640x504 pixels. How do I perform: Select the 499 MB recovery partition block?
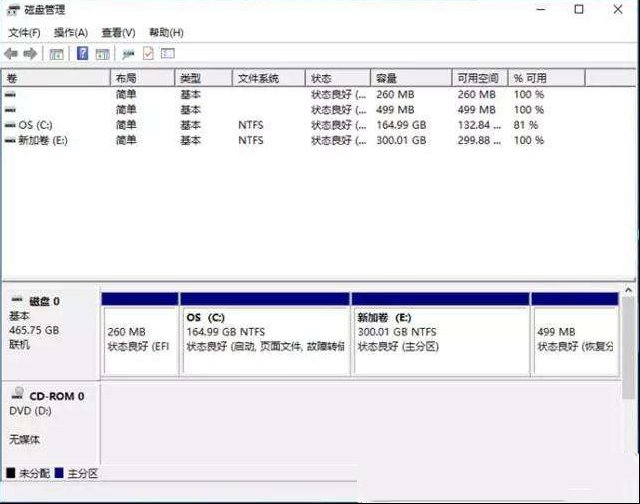575,334
